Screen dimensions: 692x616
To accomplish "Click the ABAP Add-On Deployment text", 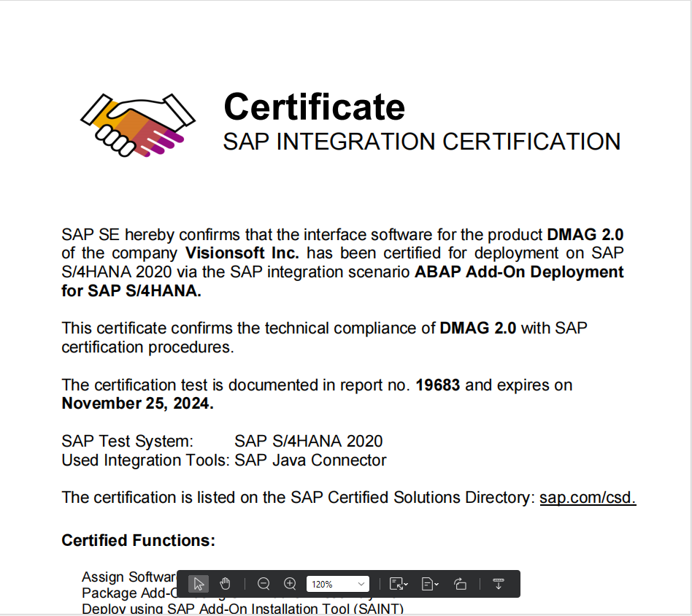I will pyautogui.click(x=519, y=272).
